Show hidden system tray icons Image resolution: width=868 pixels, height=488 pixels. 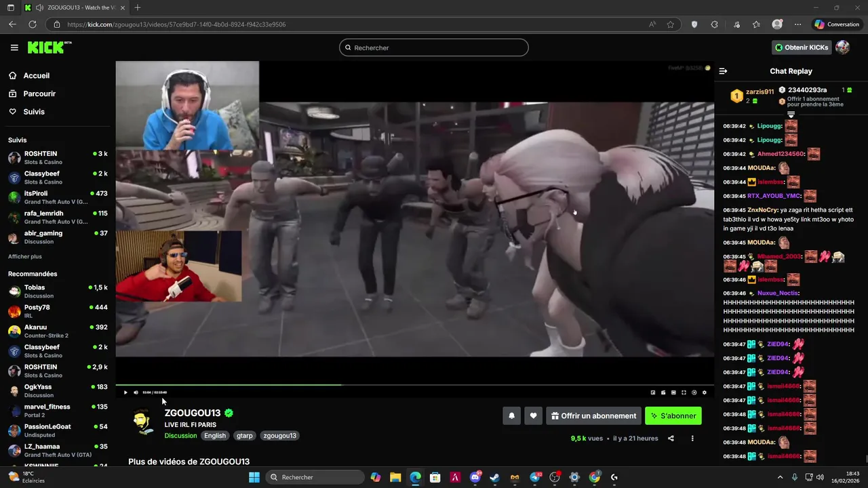tap(780, 477)
